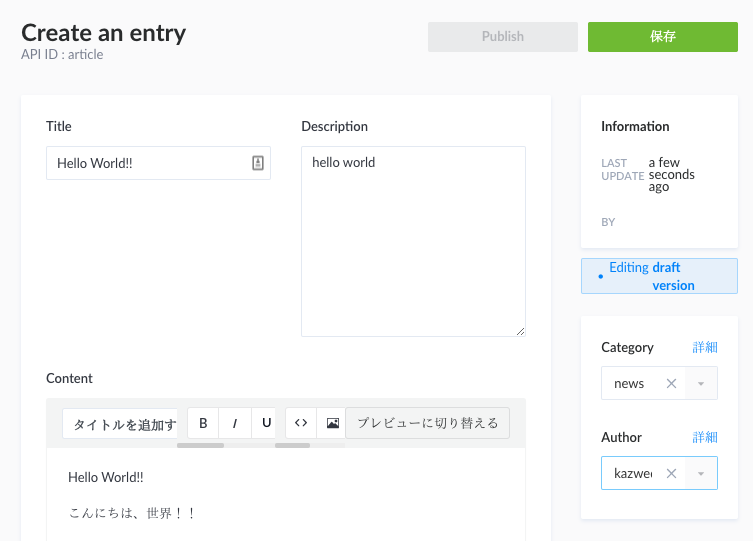Image resolution: width=753 pixels, height=541 pixels.
Task: Open the Author dropdown arrow
Action: coord(701,474)
